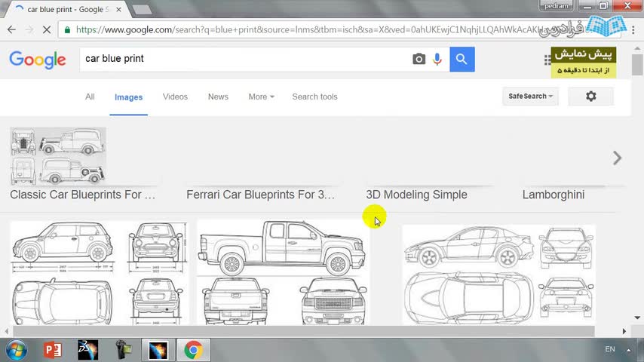This screenshot has height=362, width=644.
Task: Open PowerPoint from the taskbar
Action: 53,350
